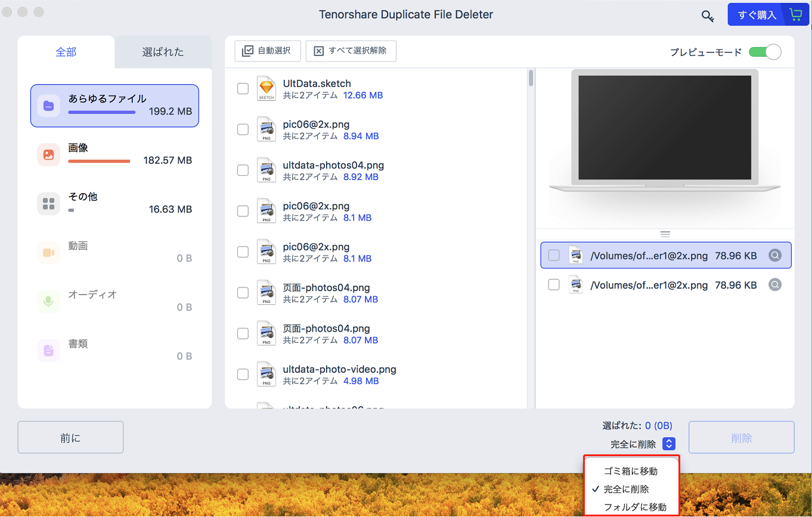Select the ultdata-photos04.png checkbox
The width and height of the screenshot is (812, 517).
(243, 171)
